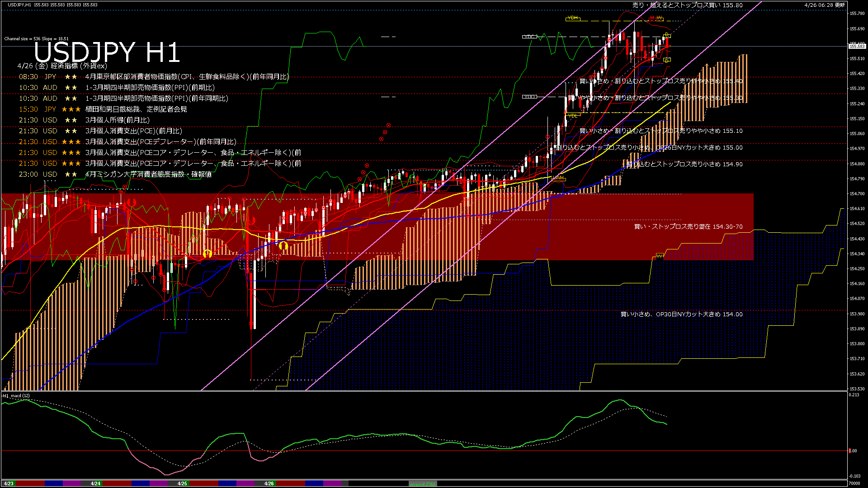Select the YDC level label
The height and width of the screenshot is (488, 868).
(x=529, y=37)
